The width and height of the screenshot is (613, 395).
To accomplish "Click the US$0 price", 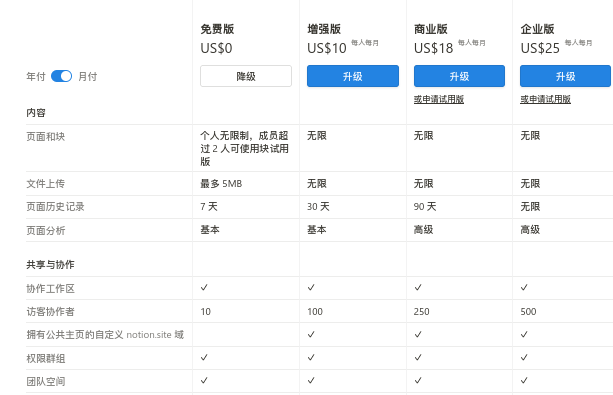I will pos(216,48).
